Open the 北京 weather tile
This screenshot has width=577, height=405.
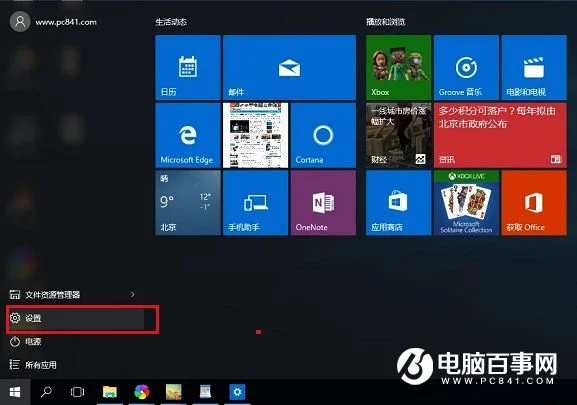pos(188,203)
